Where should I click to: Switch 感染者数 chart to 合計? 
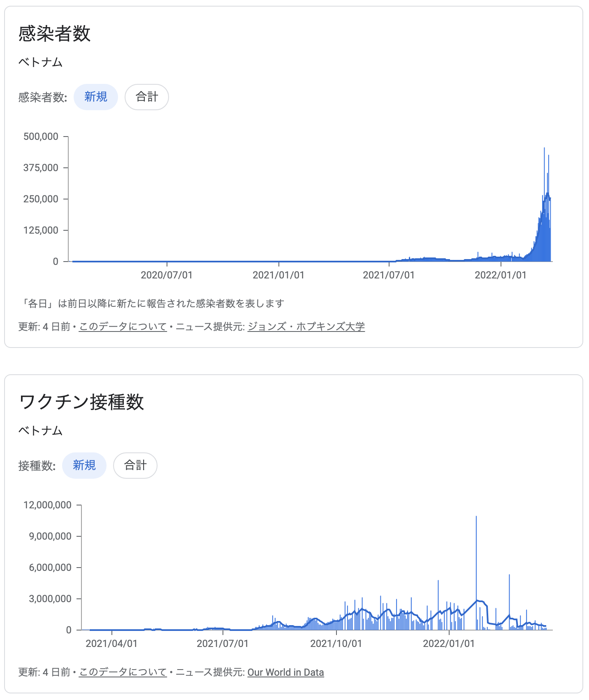coord(147,97)
